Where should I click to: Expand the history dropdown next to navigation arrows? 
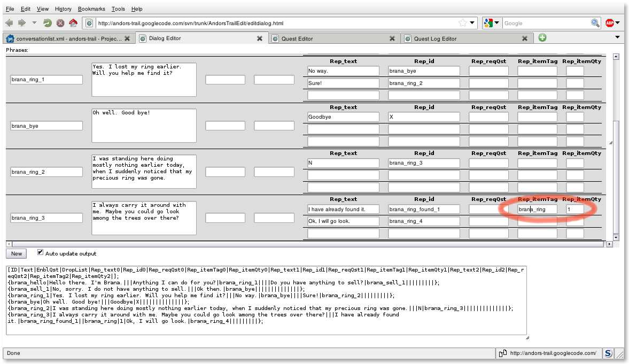click(x=35, y=23)
